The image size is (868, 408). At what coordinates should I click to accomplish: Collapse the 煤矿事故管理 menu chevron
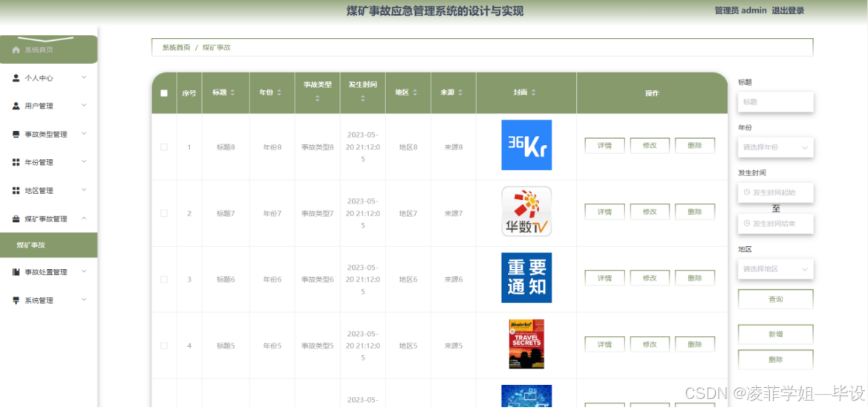pyautogui.click(x=84, y=218)
